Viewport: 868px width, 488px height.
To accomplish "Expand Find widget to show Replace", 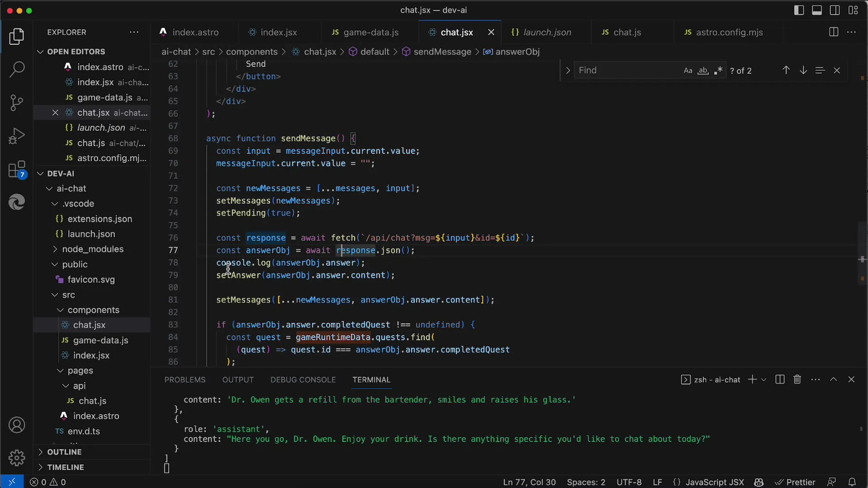I will (x=568, y=71).
